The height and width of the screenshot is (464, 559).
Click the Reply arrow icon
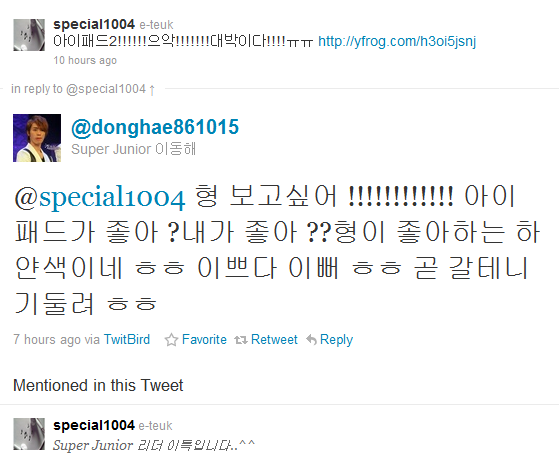pyautogui.click(x=311, y=340)
